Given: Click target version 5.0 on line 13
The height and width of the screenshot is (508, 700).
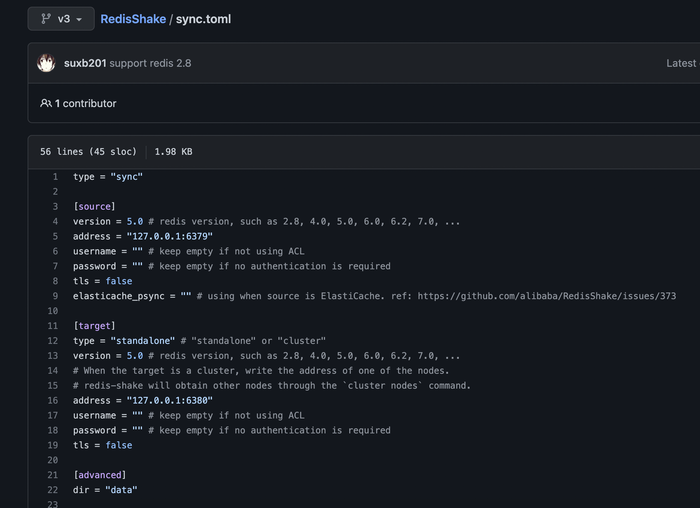Looking at the screenshot, I should [x=135, y=356].
